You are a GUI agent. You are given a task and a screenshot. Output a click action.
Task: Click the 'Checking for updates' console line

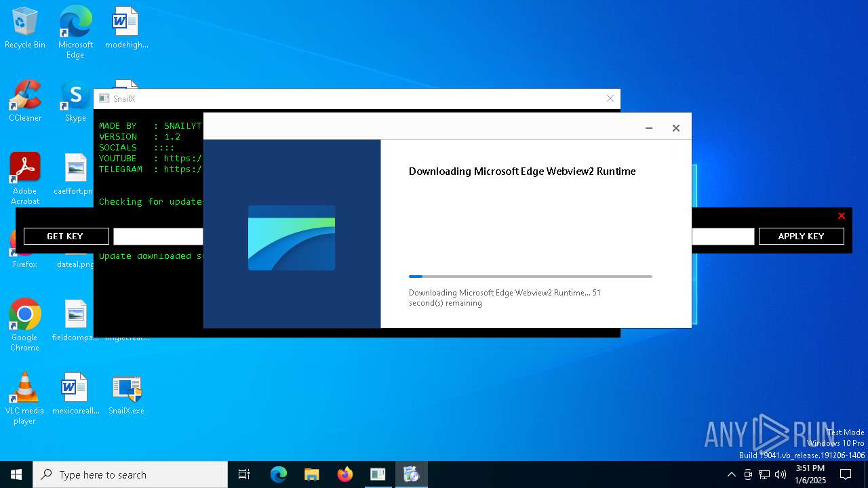(151, 201)
